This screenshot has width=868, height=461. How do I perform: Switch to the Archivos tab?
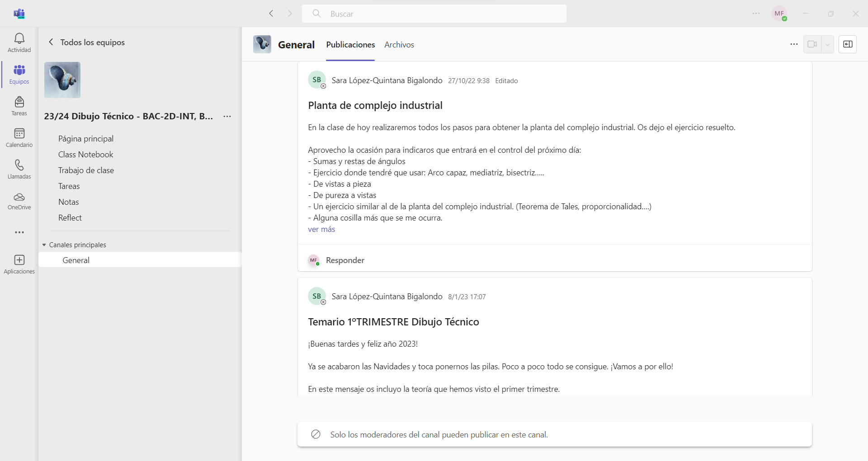coord(399,45)
